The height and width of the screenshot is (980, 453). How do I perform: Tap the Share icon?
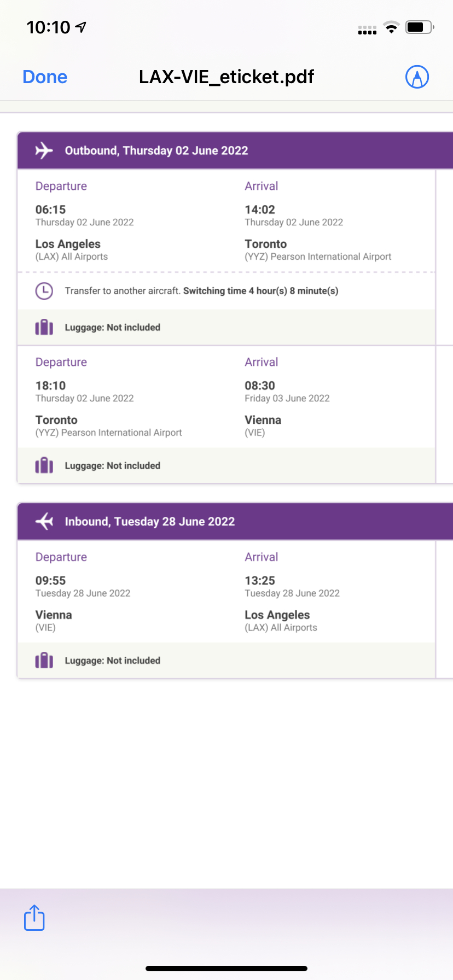point(34,918)
